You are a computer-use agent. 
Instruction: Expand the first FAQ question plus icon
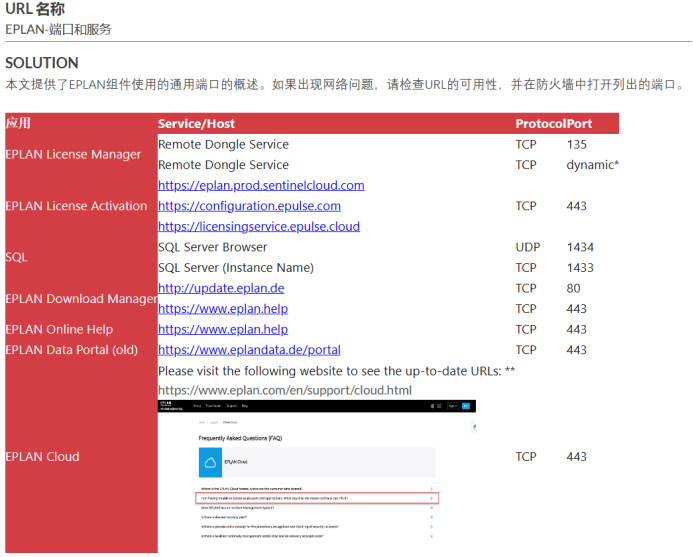tap(431, 487)
